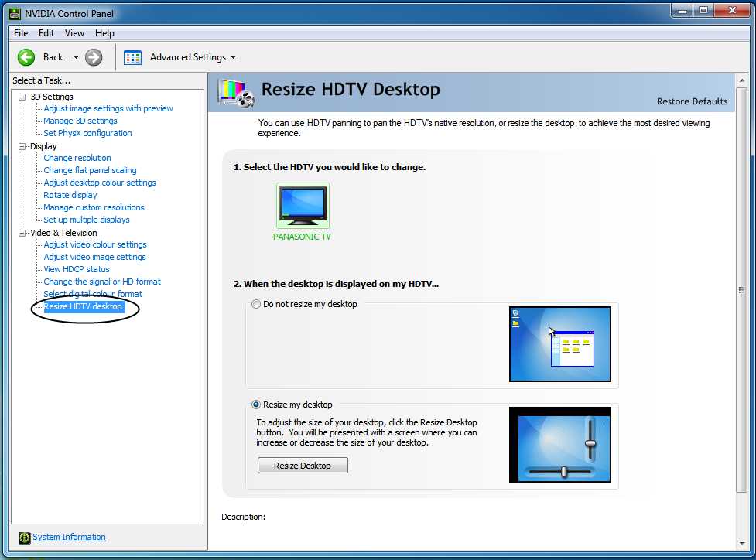Click the scrollbar up arrow in right pane

tap(741, 80)
